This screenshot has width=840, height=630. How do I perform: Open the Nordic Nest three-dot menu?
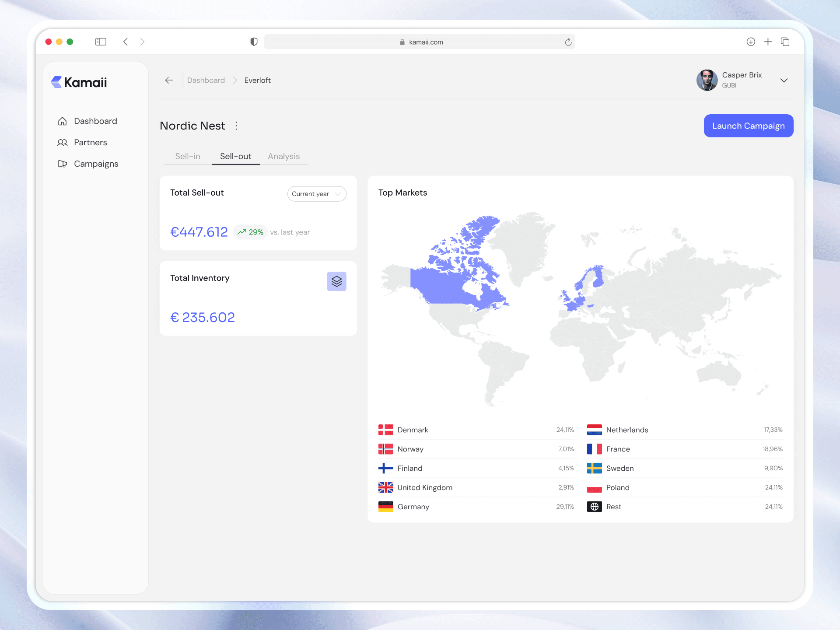pyautogui.click(x=236, y=126)
